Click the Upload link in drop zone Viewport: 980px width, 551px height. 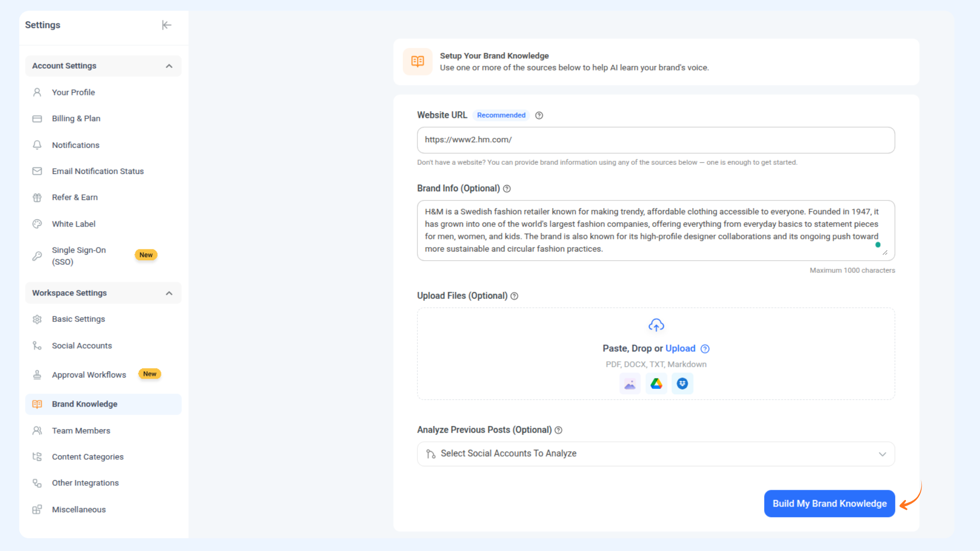(680, 348)
